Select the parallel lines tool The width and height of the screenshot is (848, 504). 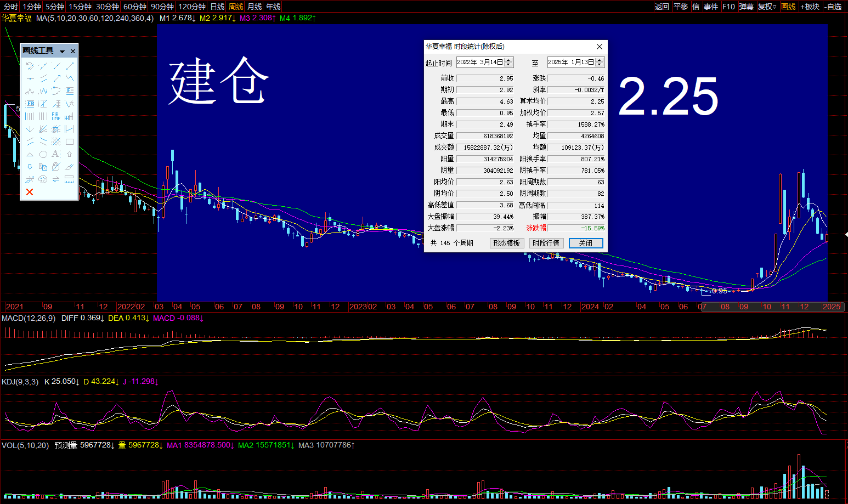tap(43, 78)
